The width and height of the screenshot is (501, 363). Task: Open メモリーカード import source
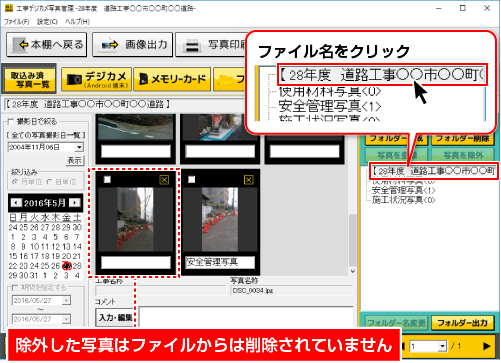coord(172,79)
